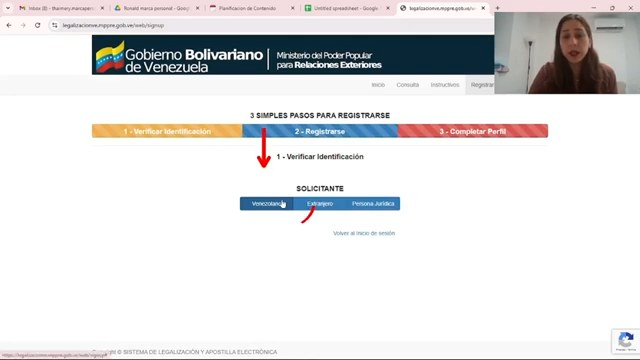
Task: Click 'SISTEMA DE LEGALIZACIÓN Y APOSTILLA ELECTRÓNICA' footer text
Action: 200,352
